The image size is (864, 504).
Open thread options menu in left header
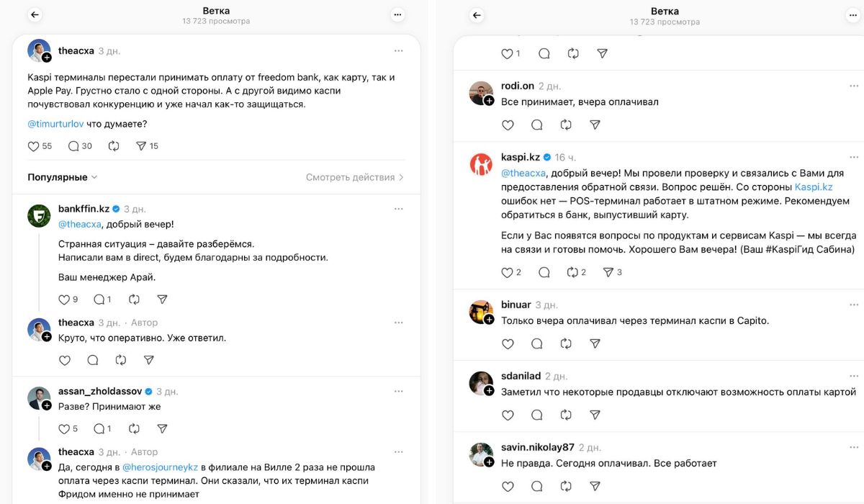[397, 14]
